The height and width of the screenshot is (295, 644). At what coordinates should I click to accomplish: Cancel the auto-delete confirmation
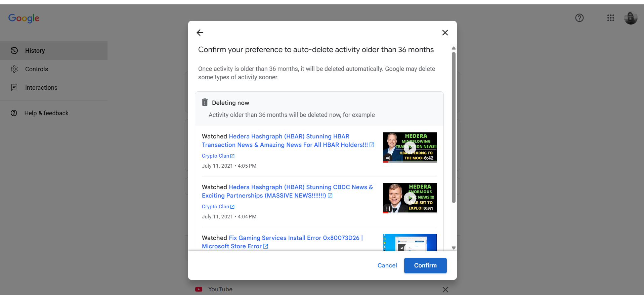pyautogui.click(x=387, y=265)
